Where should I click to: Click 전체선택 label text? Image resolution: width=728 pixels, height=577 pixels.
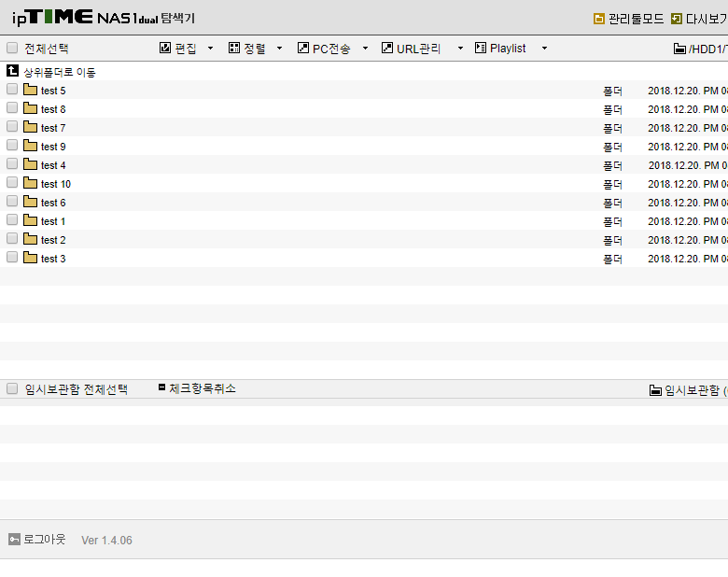(x=47, y=49)
